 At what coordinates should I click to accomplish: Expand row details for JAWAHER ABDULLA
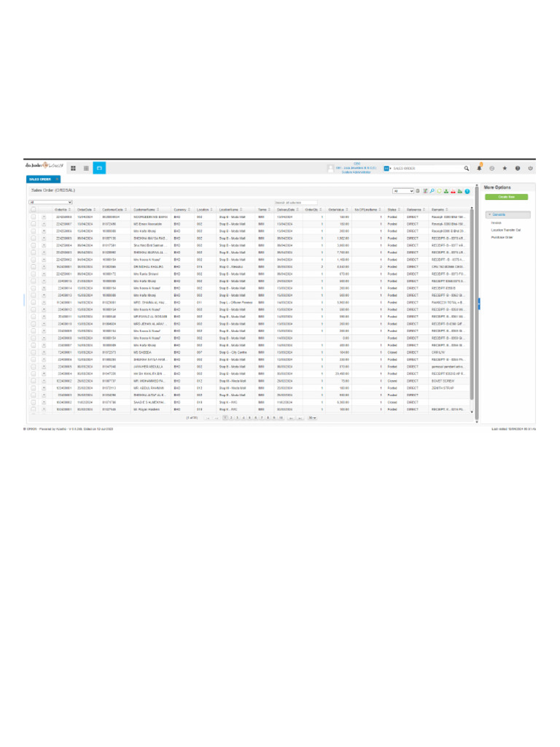click(x=44, y=366)
